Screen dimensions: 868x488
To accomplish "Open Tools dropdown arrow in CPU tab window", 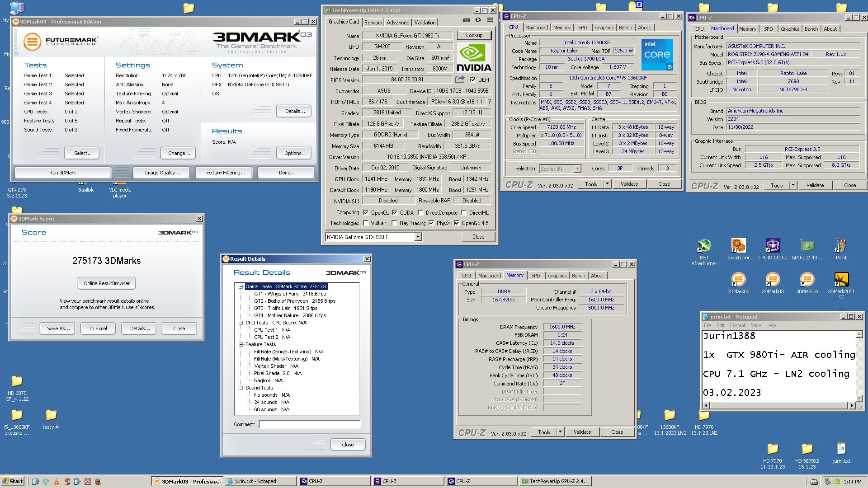I will point(607,184).
